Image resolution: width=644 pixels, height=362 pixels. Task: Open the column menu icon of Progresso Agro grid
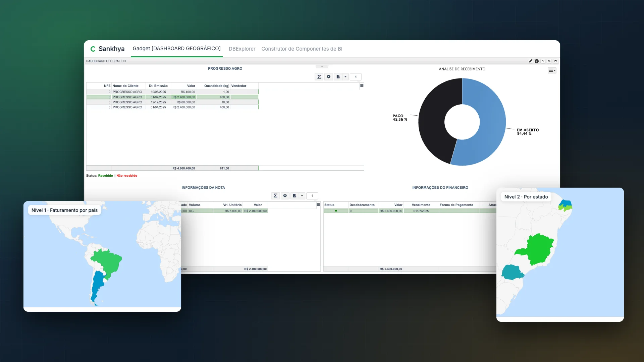[362, 86]
